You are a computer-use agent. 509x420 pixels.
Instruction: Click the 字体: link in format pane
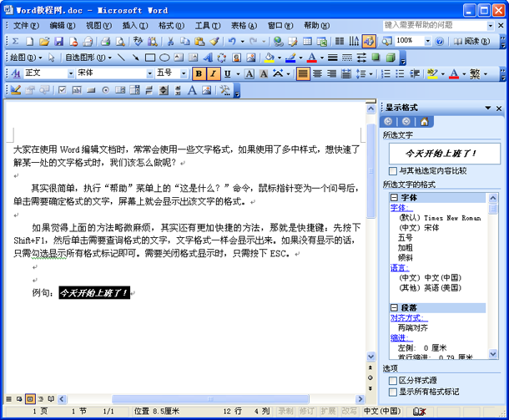(401, 208)
